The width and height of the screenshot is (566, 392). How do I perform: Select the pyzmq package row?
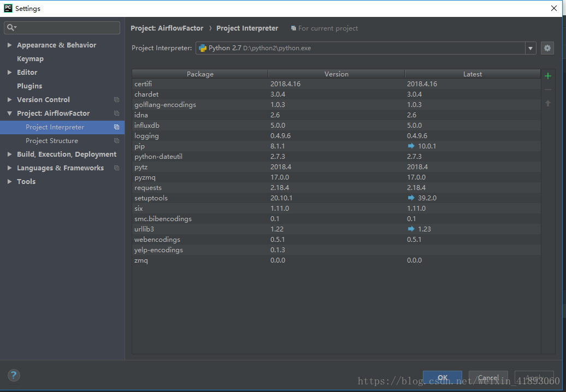click(337, 177)
